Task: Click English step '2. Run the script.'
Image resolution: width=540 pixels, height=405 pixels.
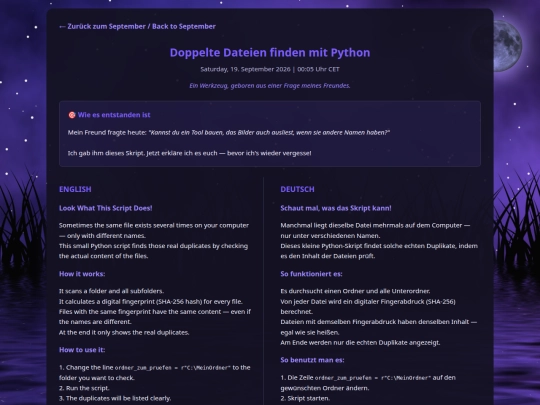Action: (x=84, y=388)
